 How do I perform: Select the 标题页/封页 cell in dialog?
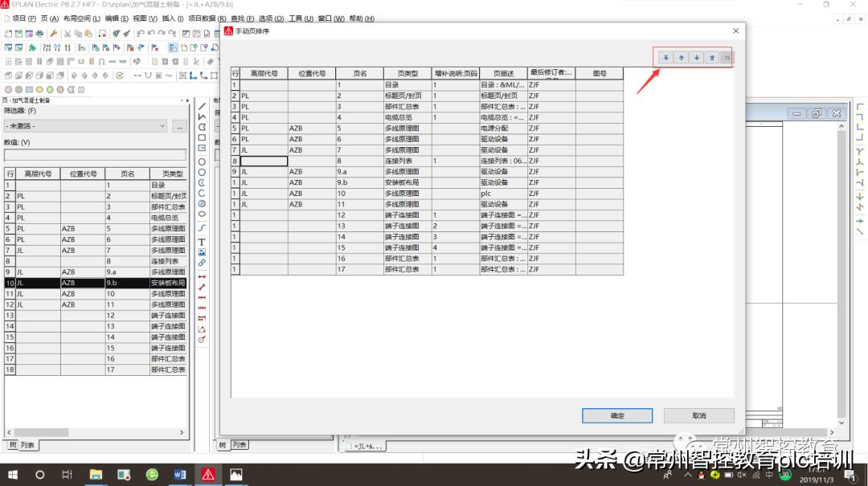(x=407, y=96)
